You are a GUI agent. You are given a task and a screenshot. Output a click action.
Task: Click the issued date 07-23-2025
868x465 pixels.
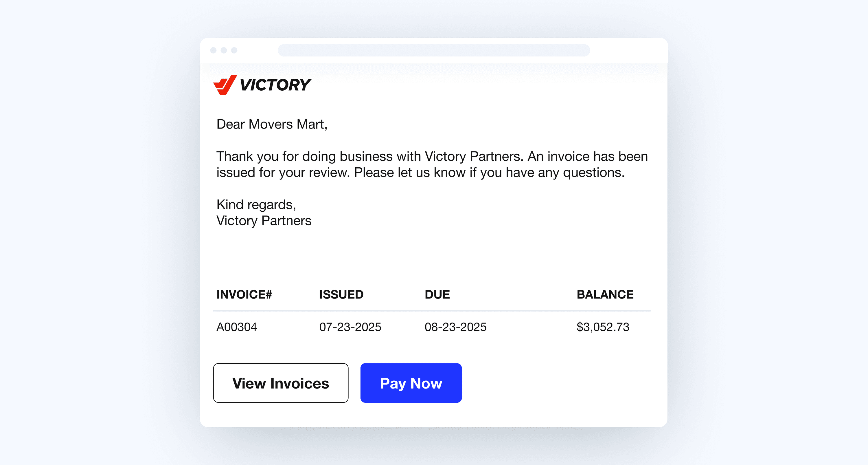click(350, 327)
